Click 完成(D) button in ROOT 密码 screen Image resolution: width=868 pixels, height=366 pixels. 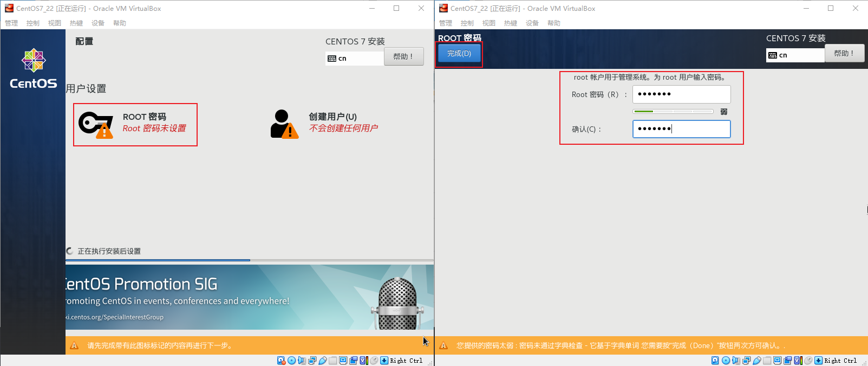pyautogui.click(x=459, y=54)
